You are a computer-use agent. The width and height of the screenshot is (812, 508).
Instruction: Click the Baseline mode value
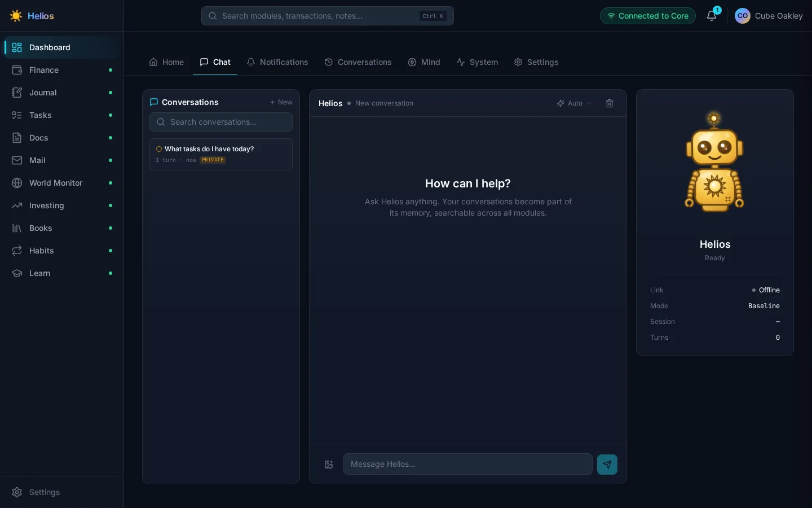pyautogui.click(x=764, y=306)
